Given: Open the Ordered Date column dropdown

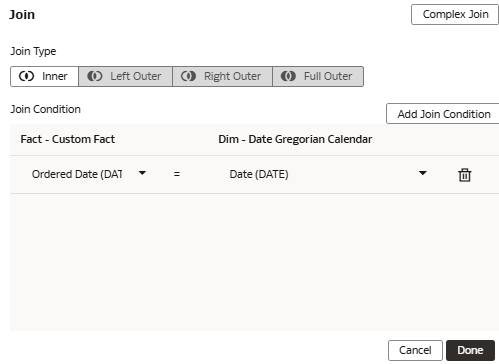Looking at the screenshot, I should tap(142, 173).
